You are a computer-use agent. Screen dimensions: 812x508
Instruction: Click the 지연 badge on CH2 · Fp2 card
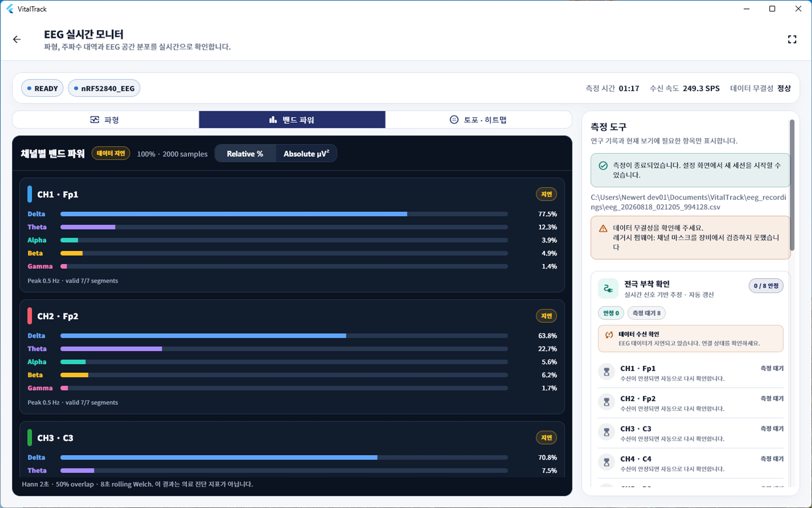click(x=546, y=316)
